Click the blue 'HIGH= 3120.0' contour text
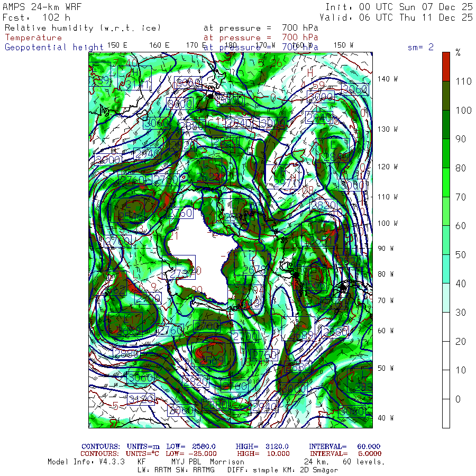476x476 pixels. pos(262,446)
